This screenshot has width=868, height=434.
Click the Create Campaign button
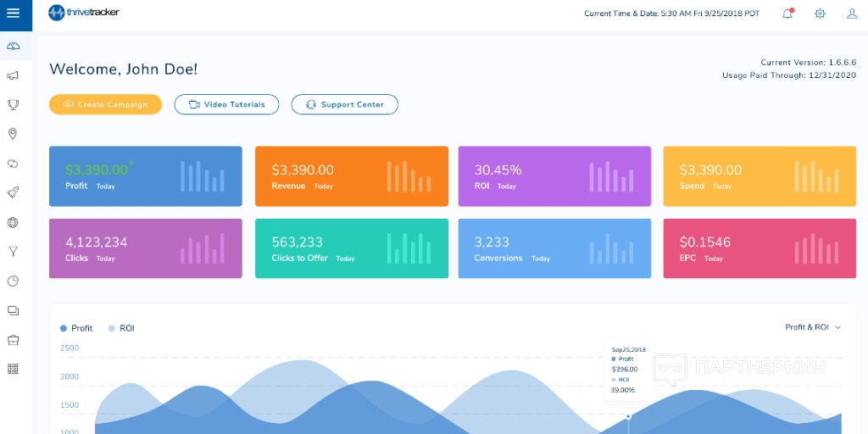106,104
